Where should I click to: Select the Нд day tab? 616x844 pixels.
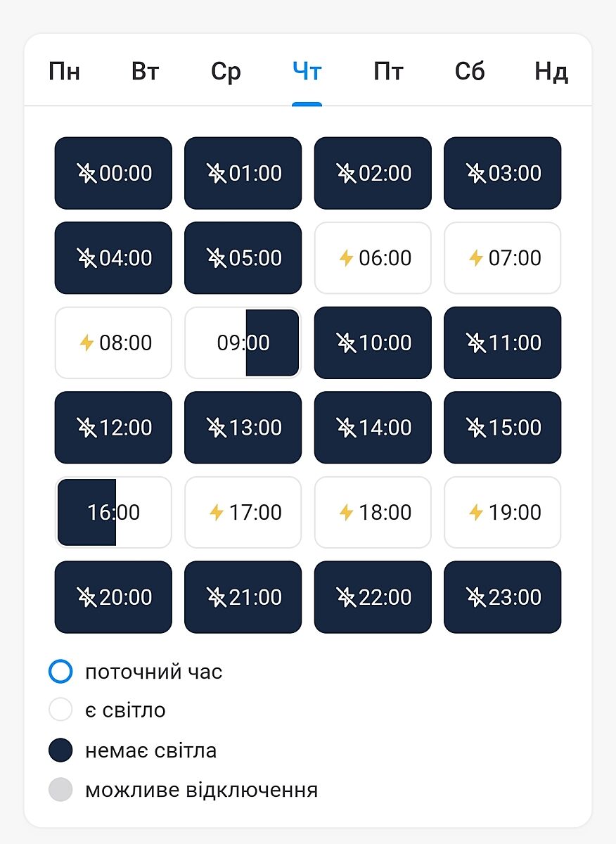(551, 72)
